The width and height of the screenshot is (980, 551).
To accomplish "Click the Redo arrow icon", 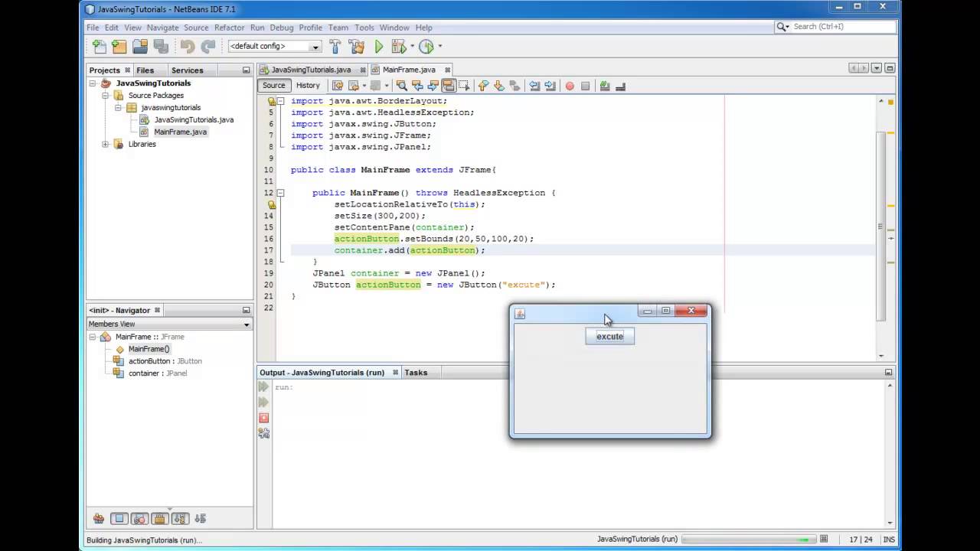I will pos(208,47).
